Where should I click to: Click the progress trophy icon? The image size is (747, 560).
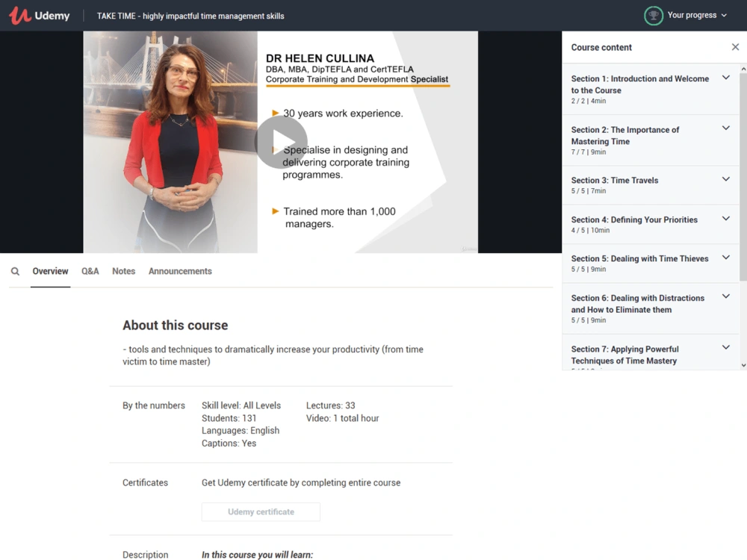[x=653, y=15]
